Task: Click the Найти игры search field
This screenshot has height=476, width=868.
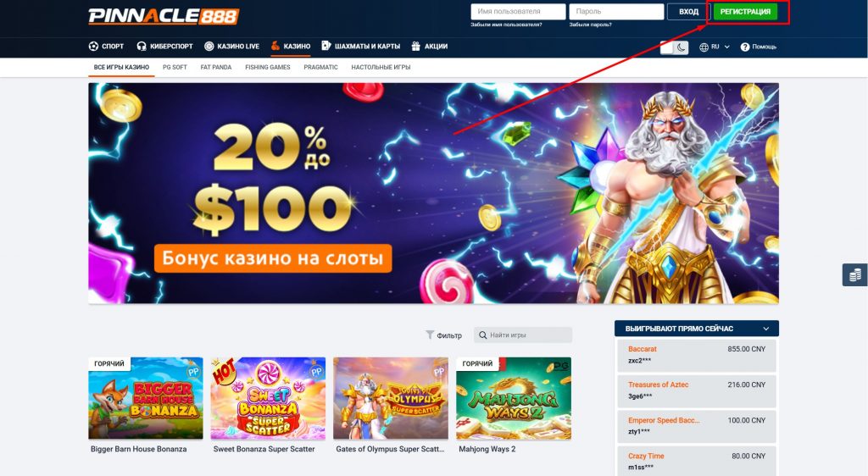Action: pyautogui.click(x=523, y=335)
